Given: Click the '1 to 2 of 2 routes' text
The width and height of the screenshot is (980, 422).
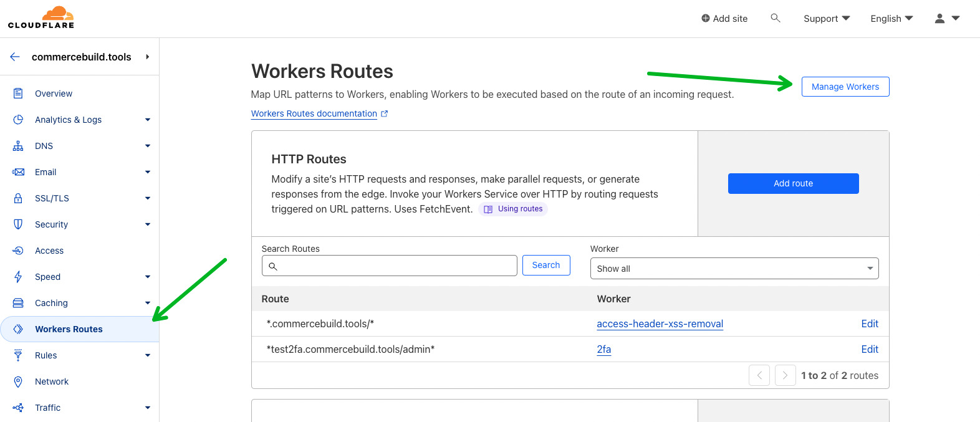Looking at the screenshot, I should click(840, 375).
